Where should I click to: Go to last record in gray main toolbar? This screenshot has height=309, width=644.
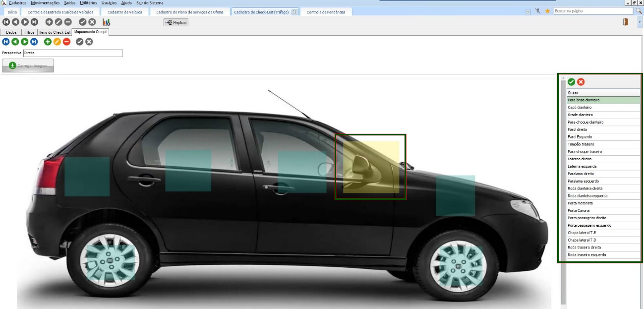(34, 22)
